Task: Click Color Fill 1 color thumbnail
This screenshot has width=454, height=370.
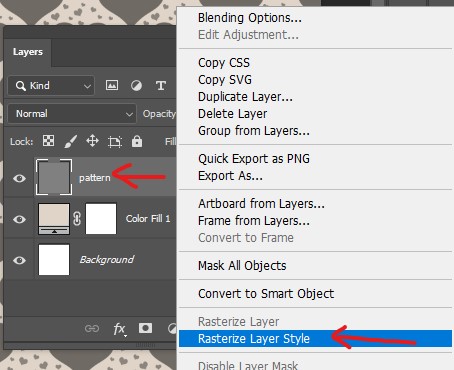Action: click(x=54, y=219)
